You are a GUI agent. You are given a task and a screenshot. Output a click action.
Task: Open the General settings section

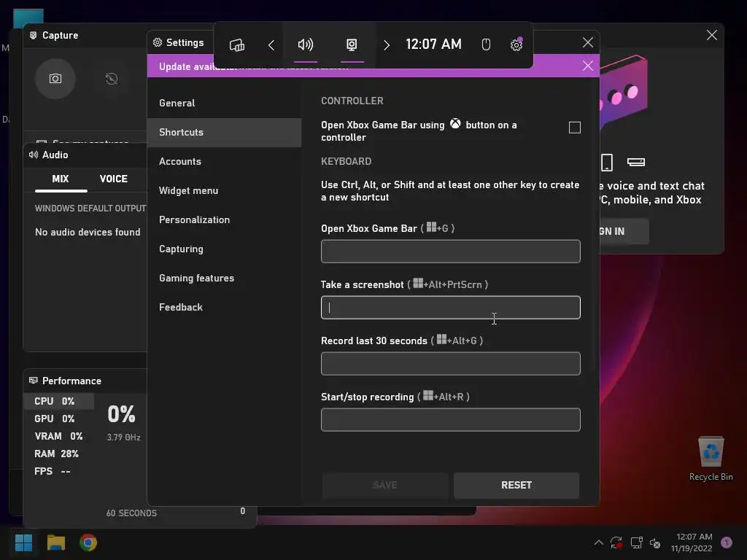click(x=225, y=103)
